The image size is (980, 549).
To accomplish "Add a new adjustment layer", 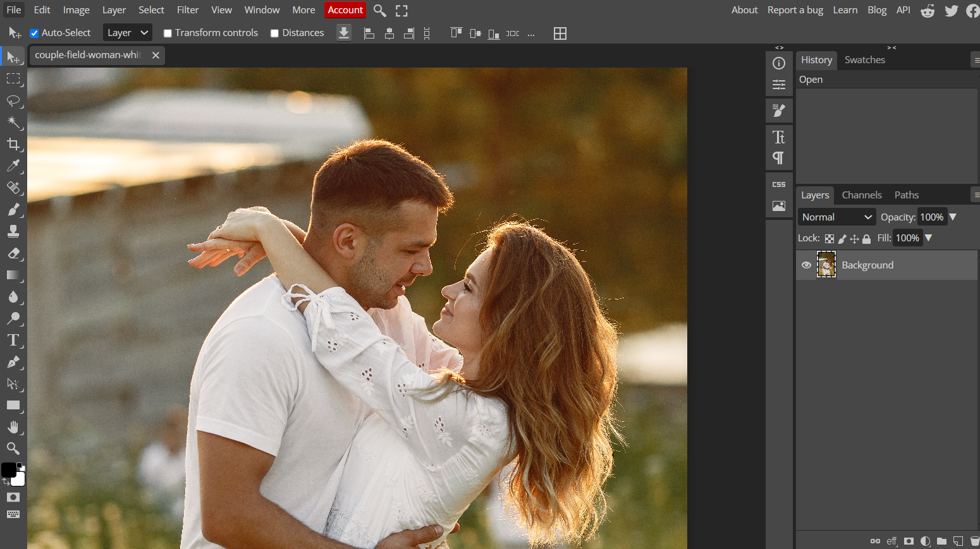I will click(x=926, y=541).
